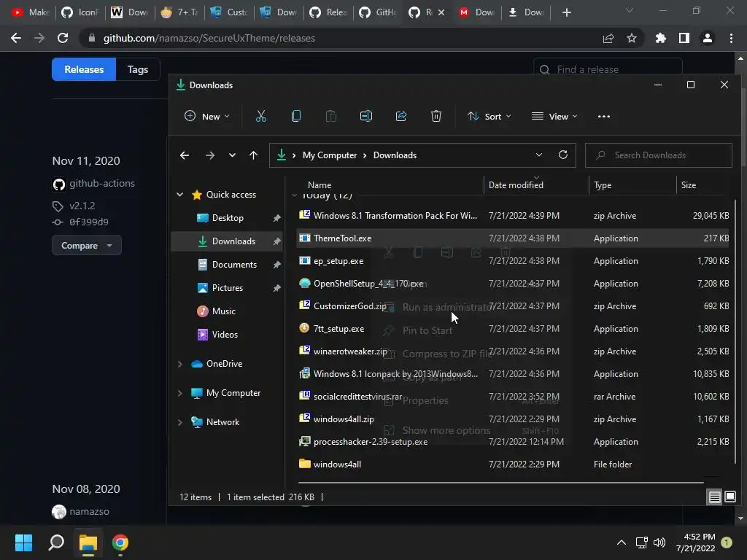
Task: Open the volume control in system tray
Action: pos(659,542)
